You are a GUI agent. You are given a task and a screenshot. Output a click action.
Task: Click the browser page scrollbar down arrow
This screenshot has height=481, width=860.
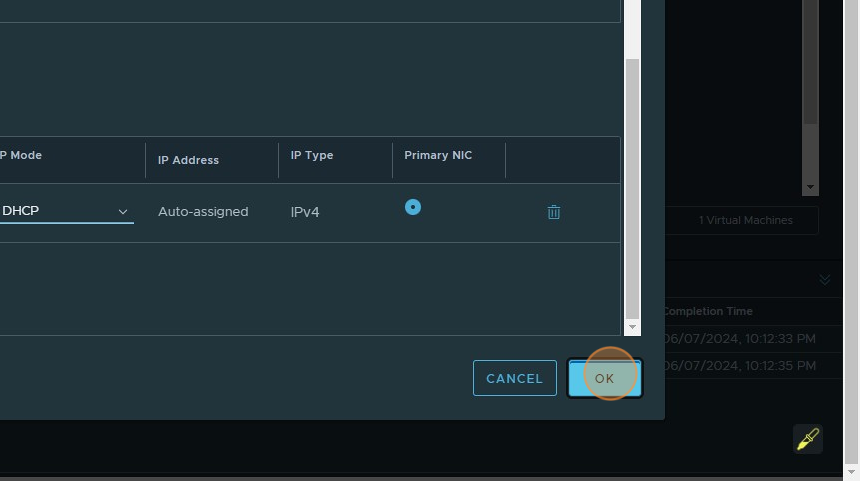[851, 472]
